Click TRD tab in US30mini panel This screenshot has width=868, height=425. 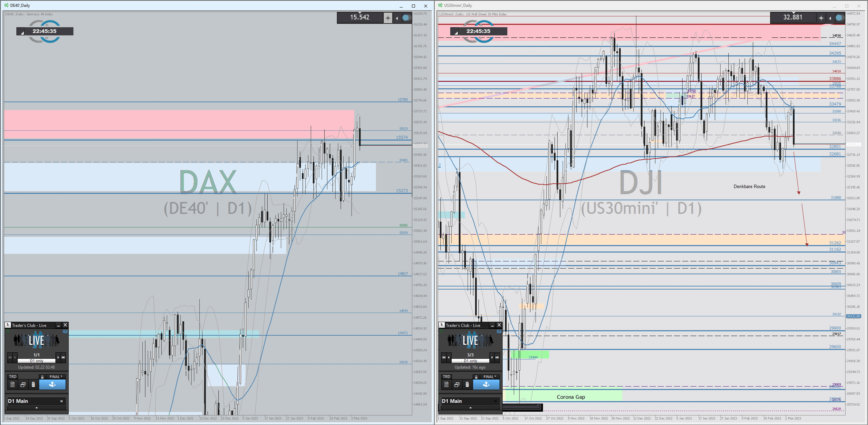click(x=446, y=376)
